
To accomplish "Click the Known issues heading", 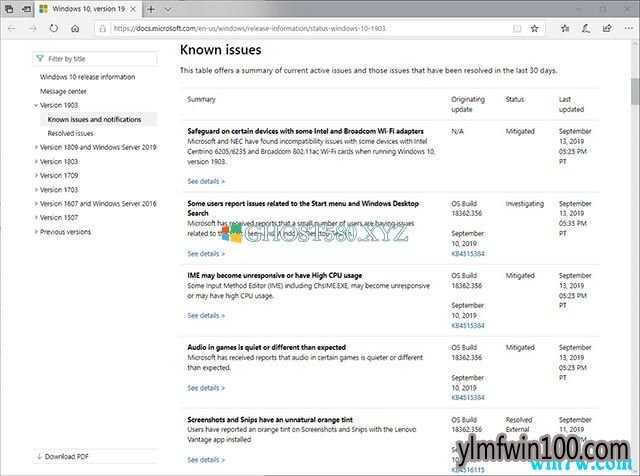I will [x=220, y=50].
